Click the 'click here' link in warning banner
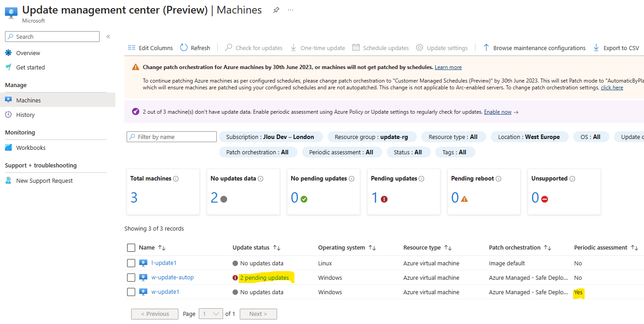 pos(612,88)
